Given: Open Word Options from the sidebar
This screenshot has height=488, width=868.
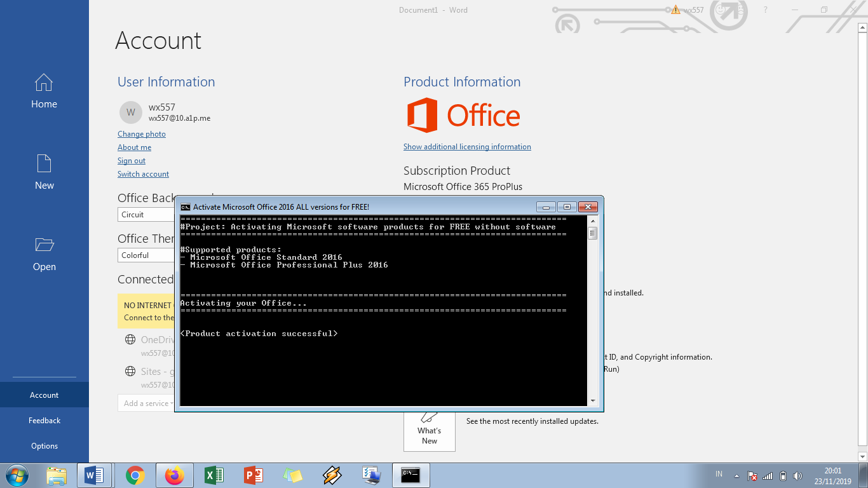Looking at the screenshot, I should click(44, 445).
